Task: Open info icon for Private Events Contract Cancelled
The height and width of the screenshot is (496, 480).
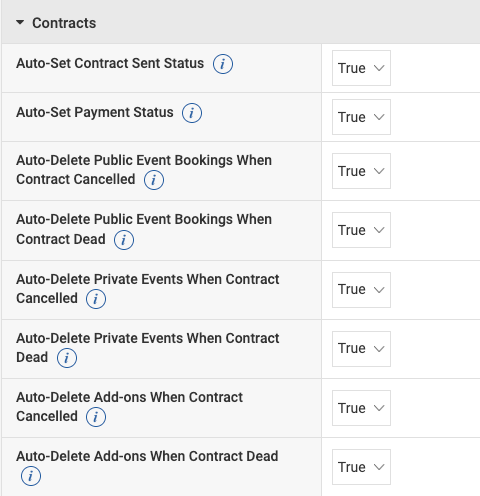Action: pos(96,299)
